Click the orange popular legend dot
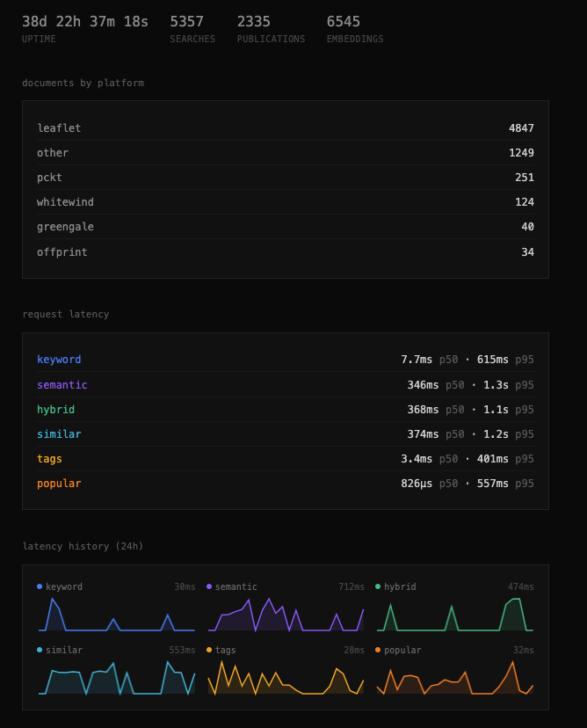The height and width of the screenshot is (728, 587). click(x=378, y=650)
